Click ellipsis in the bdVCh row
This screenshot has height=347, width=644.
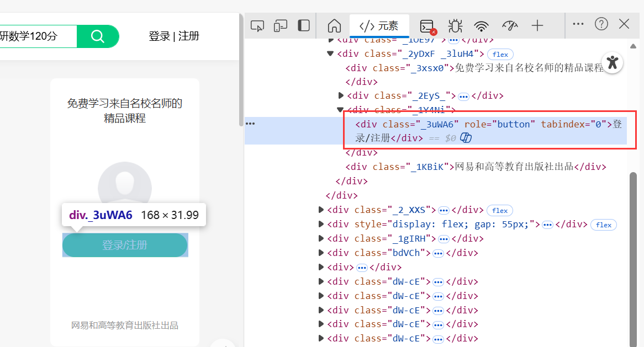click(x=438, y=253)
